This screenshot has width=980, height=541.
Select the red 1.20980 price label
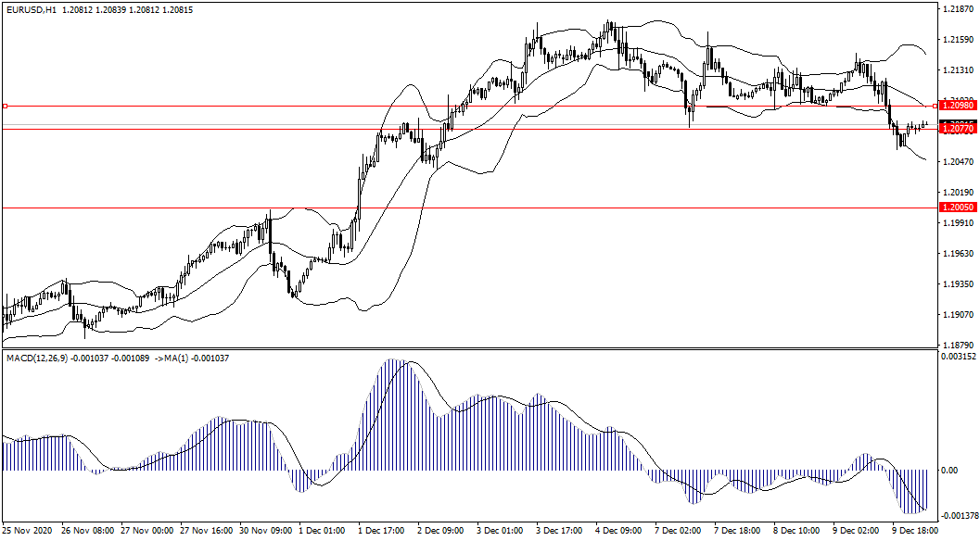(956, 107)
